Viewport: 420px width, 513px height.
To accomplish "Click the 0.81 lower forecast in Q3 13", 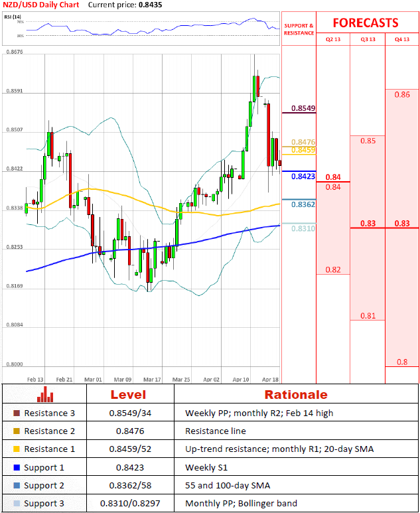I will [368, 316].
